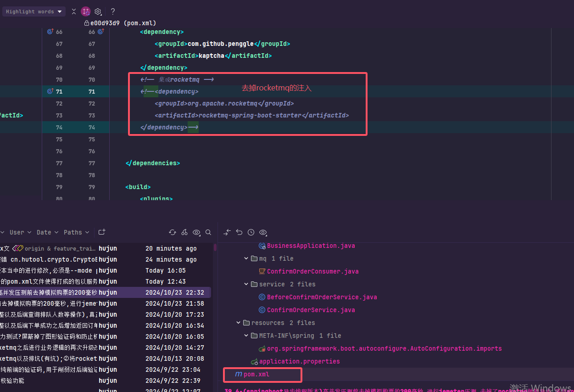574x392 pixels.
Task: Select application.properties file
Action: [x=300, y=361]
